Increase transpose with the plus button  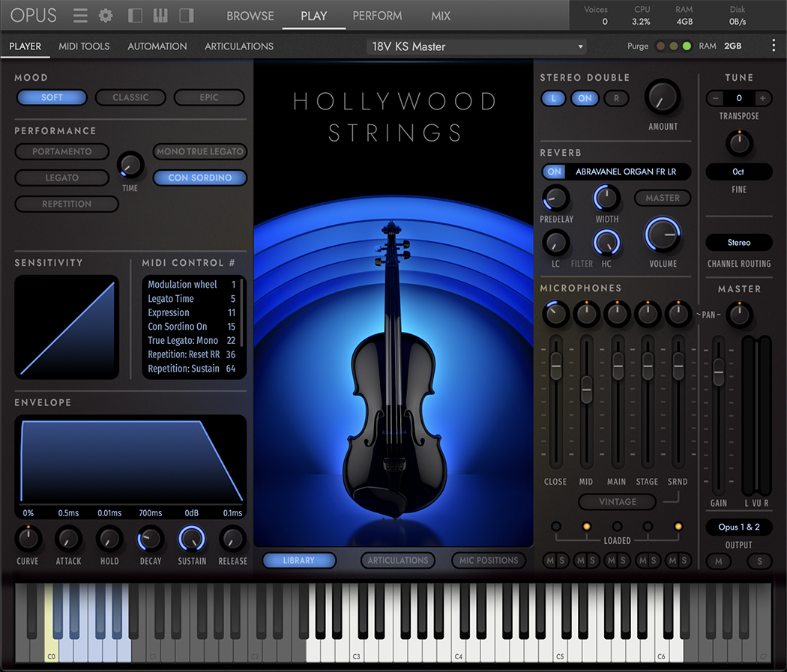[762, 98]
